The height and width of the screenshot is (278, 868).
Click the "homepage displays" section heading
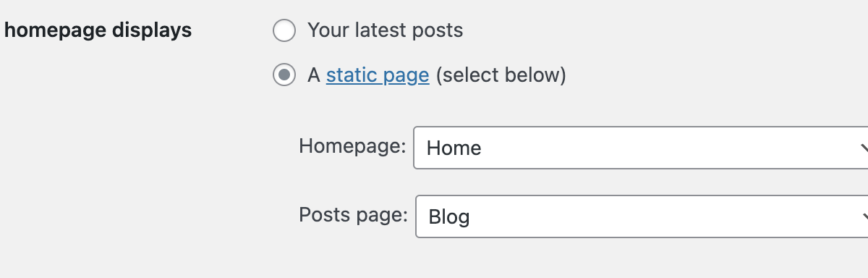click(x=98, y=30)
